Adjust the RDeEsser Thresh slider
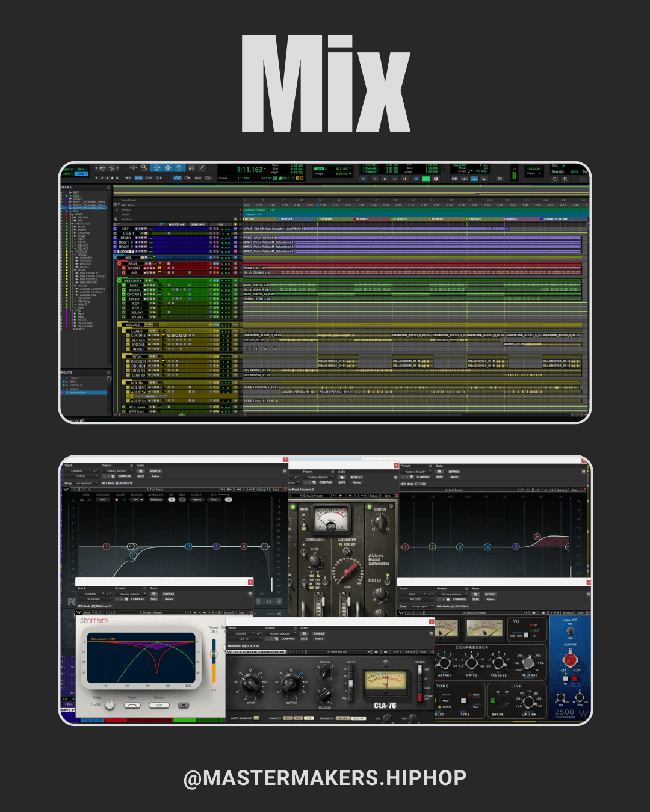Screen dimensions: 650x812 click(213, 654)
